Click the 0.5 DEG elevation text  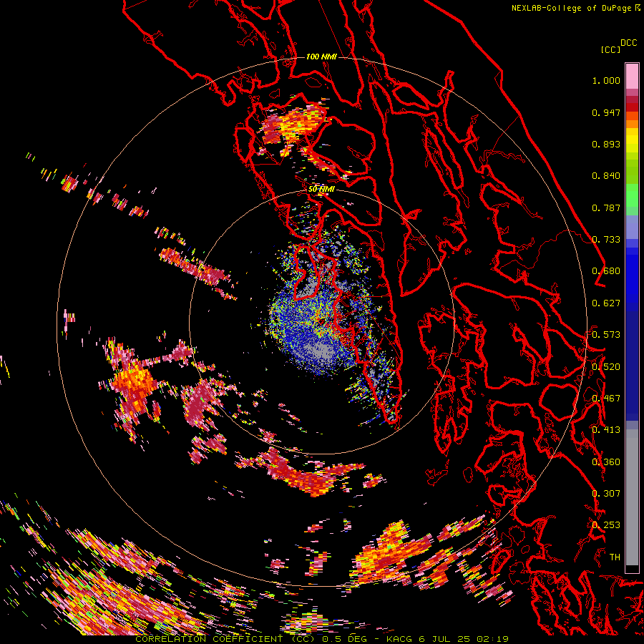coord(345,639)
